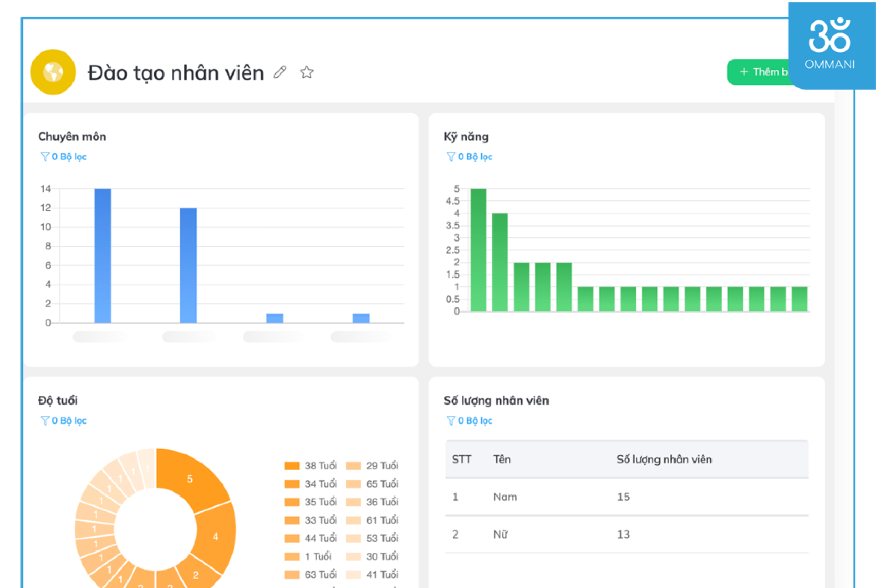
Task: Click the pencil edit icon beside dashboard title
Action: 280,72
